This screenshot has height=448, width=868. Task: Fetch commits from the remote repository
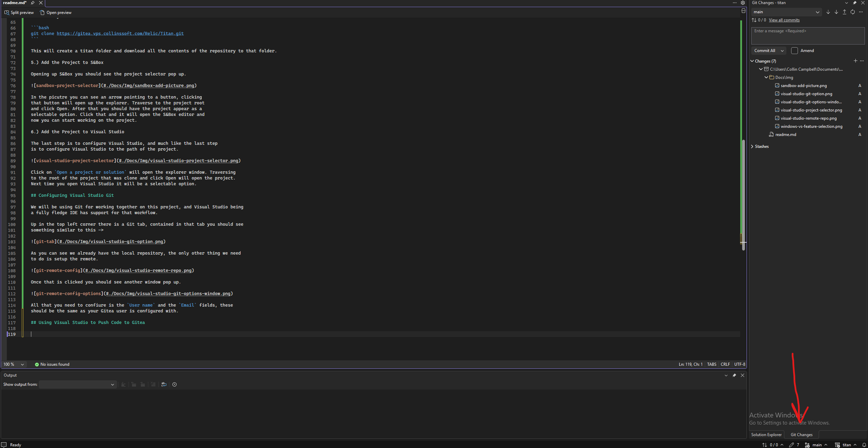coord(828,12)
